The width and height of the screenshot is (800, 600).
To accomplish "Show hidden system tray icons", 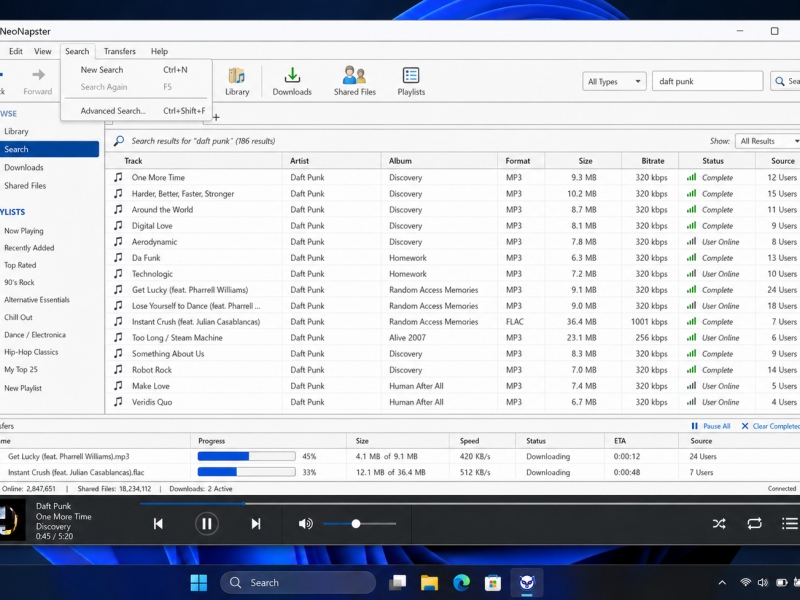I will (722, 583).
